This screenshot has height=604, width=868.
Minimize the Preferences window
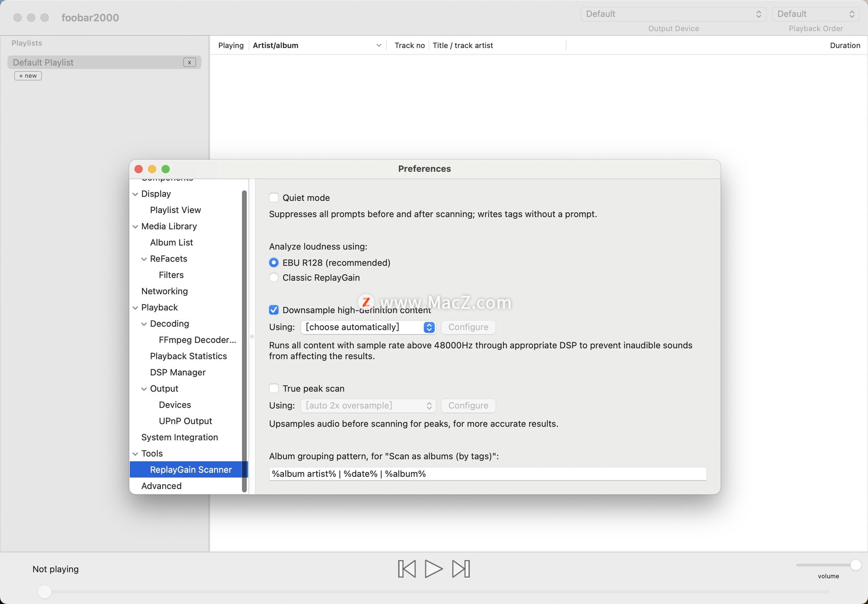point(152,169)
